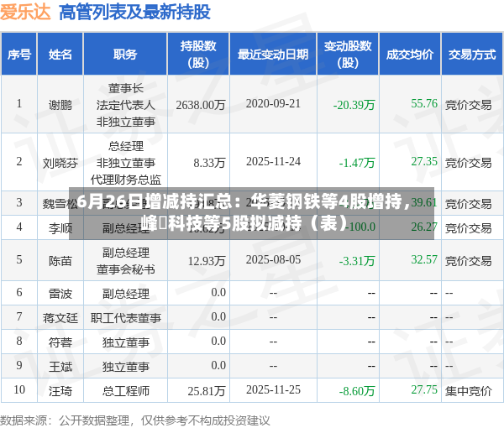Click the 爱乐达 company name in title
Screen dimensions: 504x428
[x=25, y=13]
